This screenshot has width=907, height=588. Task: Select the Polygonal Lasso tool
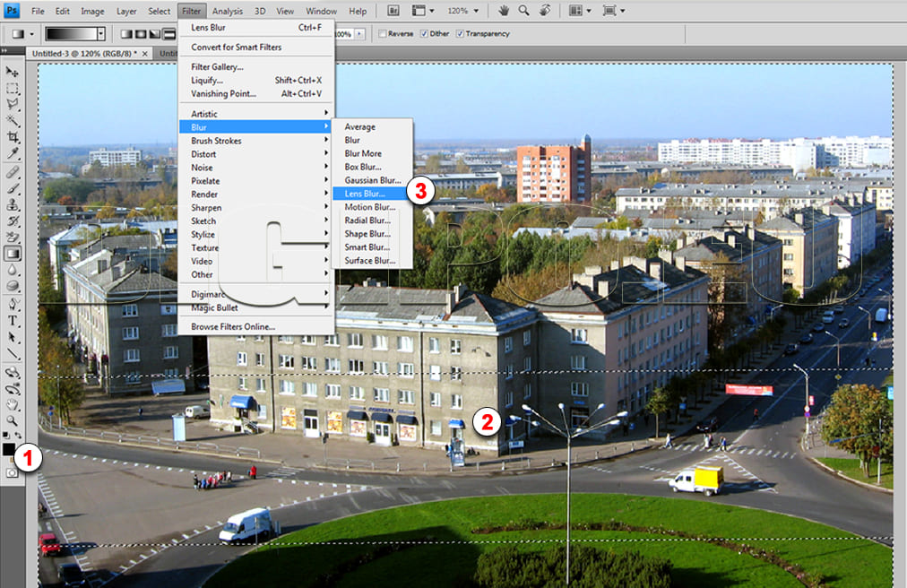pos(13,105)
